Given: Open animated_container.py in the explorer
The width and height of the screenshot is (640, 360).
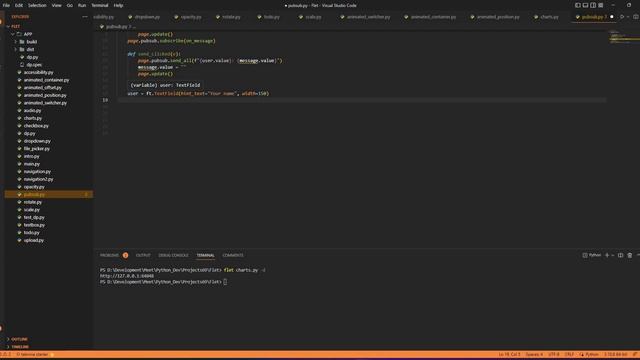Looking at the screenshot, I should 46,80.
